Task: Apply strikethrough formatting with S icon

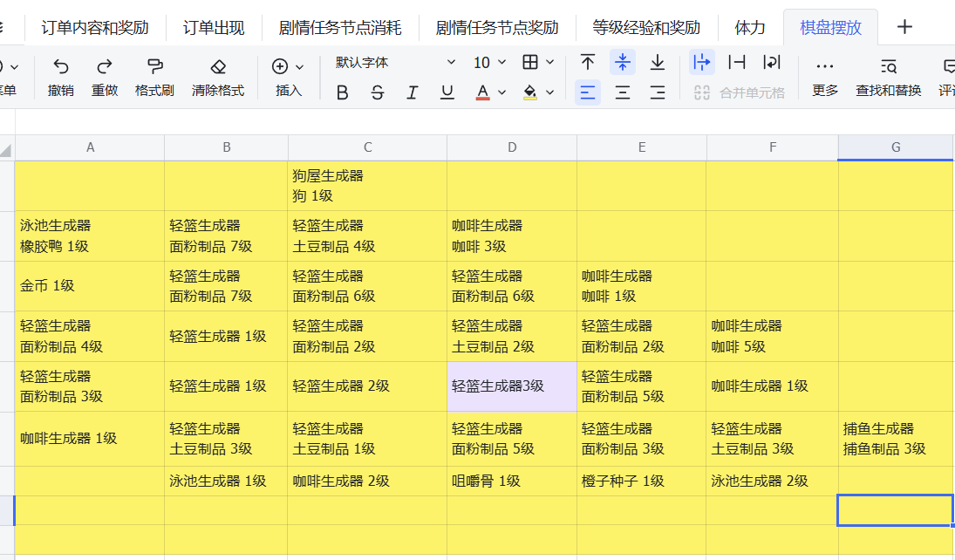Action: 377,92
